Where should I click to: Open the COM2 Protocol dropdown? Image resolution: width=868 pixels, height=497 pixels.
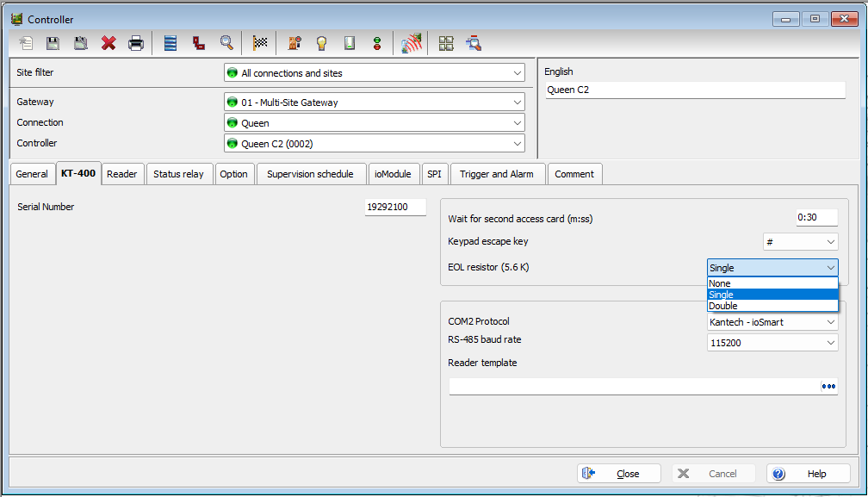point(772,322)
